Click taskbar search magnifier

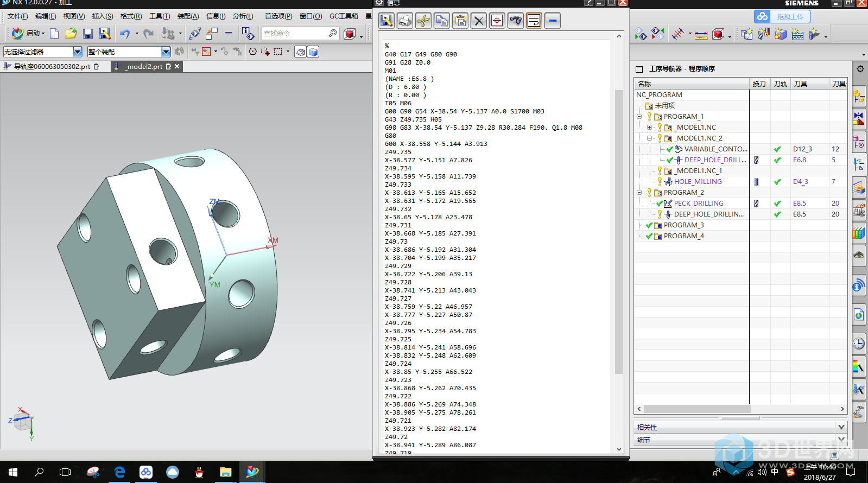pyautogui.click(x=39, y=472)
